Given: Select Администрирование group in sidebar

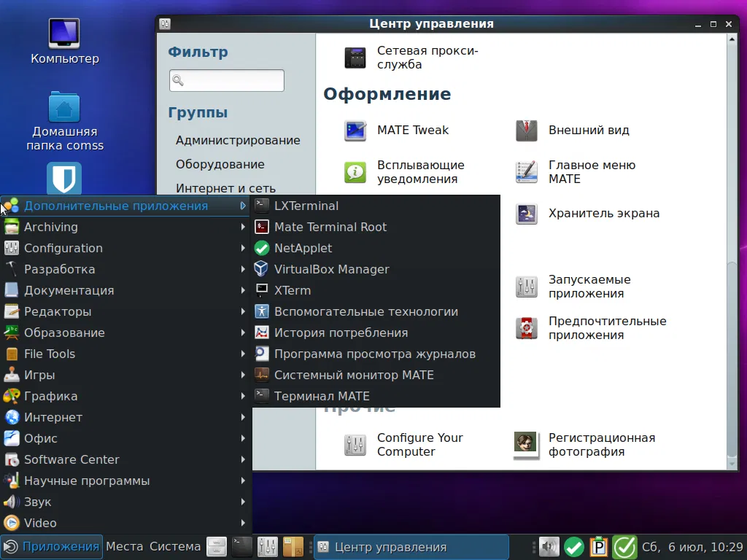Looking at the screenshot, I should [238, 140].
